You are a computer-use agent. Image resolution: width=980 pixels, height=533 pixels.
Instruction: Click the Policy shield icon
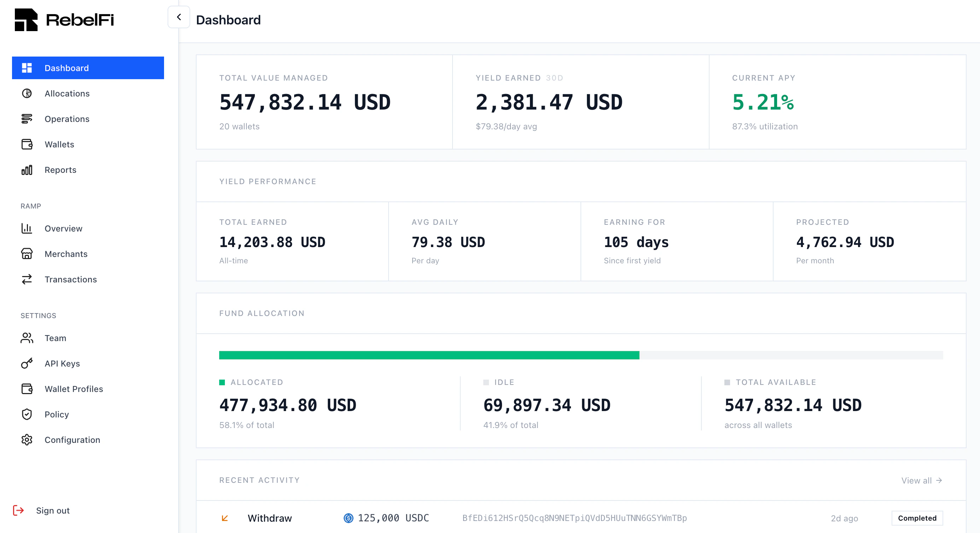pos(27,415)
